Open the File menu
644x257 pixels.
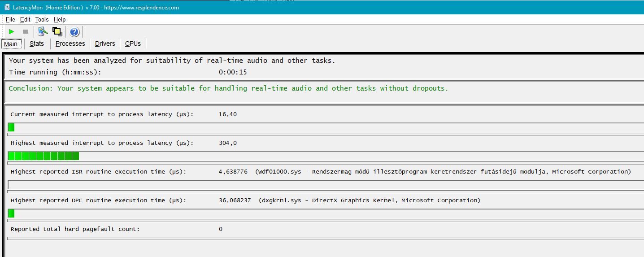tap(10, 19)
